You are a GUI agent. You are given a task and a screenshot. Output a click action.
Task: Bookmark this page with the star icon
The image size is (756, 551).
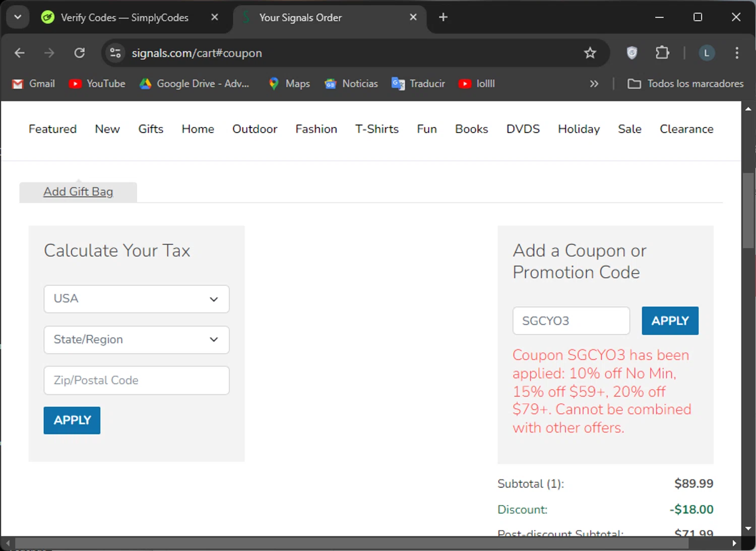(x=590, y=53)
